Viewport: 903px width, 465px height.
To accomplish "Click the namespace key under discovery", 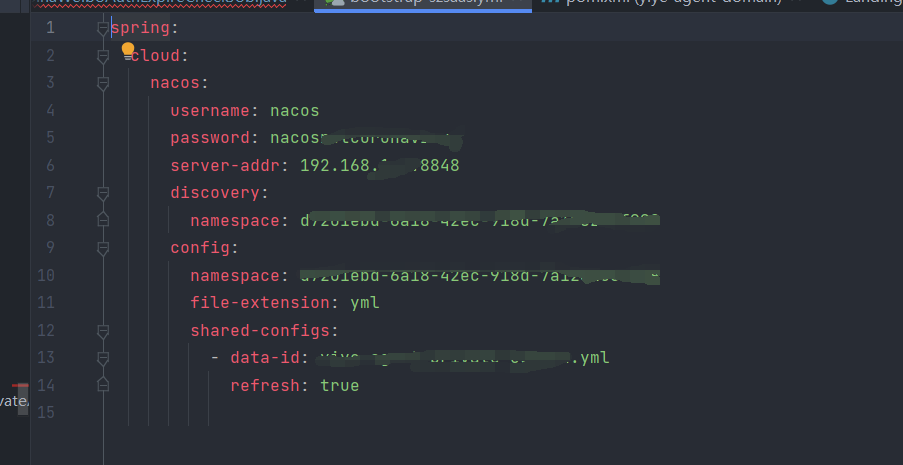I will pos(235,221).
